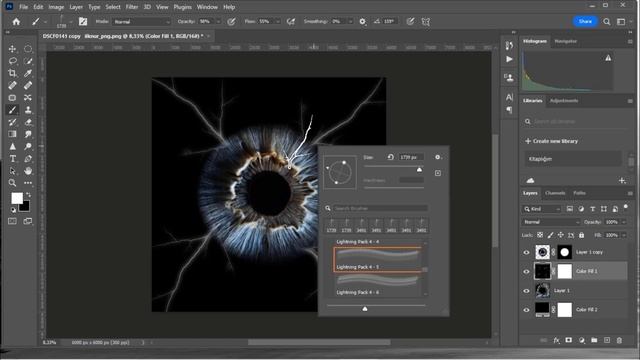Image resolution: width=640 pixels, height=360 pixels.
Task: Open the Opacity dropdown in options bar
Action: (x=218, y=22)
